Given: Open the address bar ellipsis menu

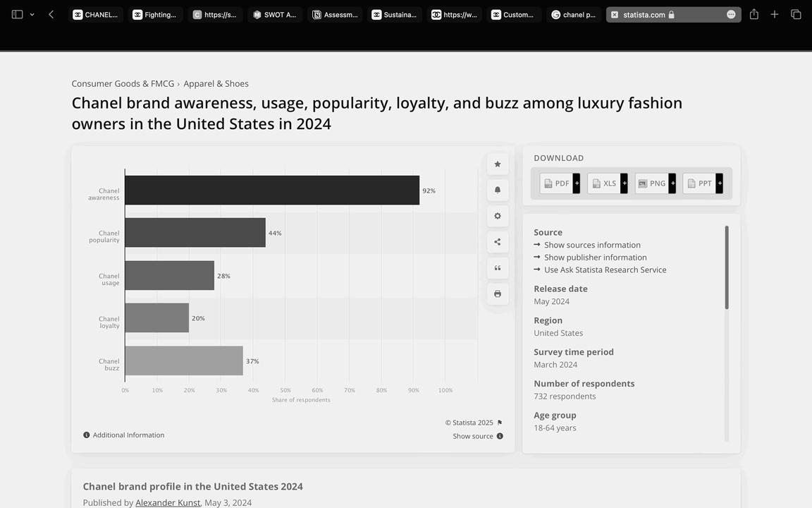Looking at the screenshot, I should click(x=731, y=15).
